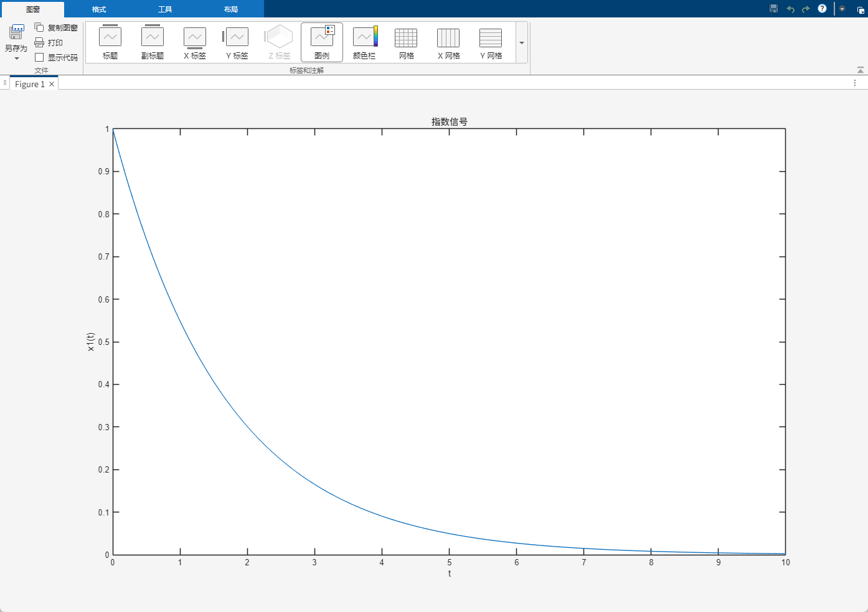Viewport: 868px width, 612px height.
Task: Click the 打印 print button
Action: tap(49, 42)
